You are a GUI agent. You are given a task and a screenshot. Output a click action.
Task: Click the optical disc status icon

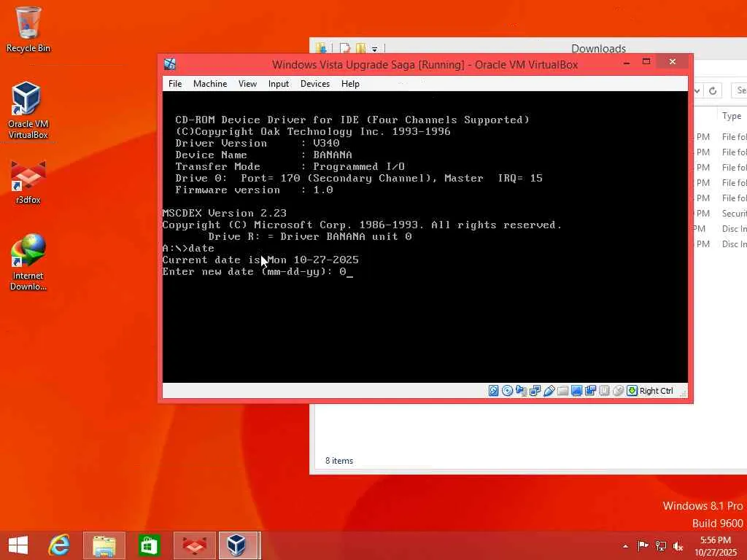(x=508, y=391)
